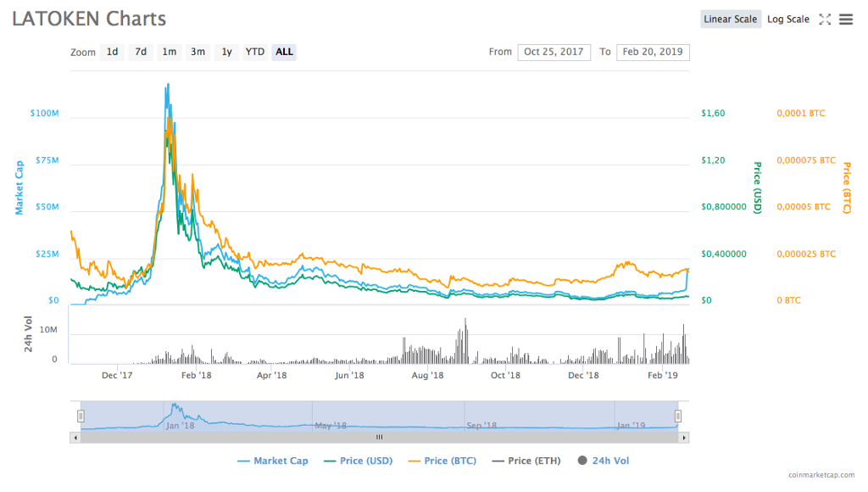The width and height of the screenshot is (868, 492).
Task: Edit the From date field
Action: pyautogui.click(x=554, y=52)
